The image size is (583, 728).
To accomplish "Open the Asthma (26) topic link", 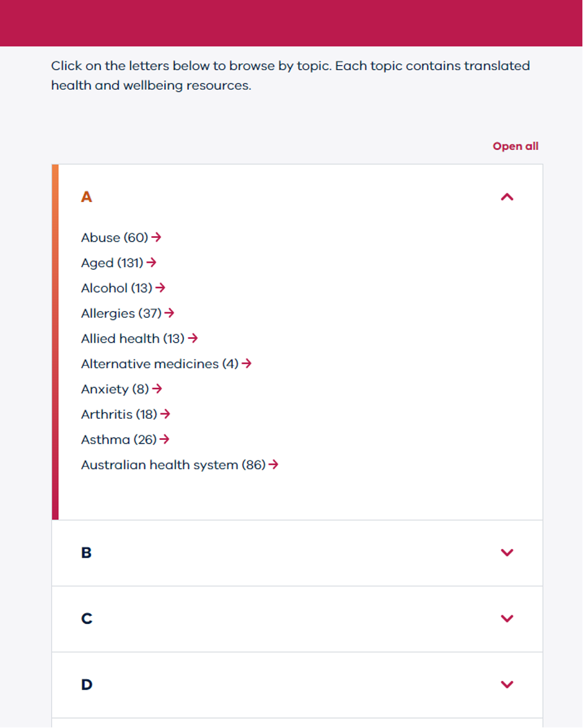I will [x=118, y=439].
